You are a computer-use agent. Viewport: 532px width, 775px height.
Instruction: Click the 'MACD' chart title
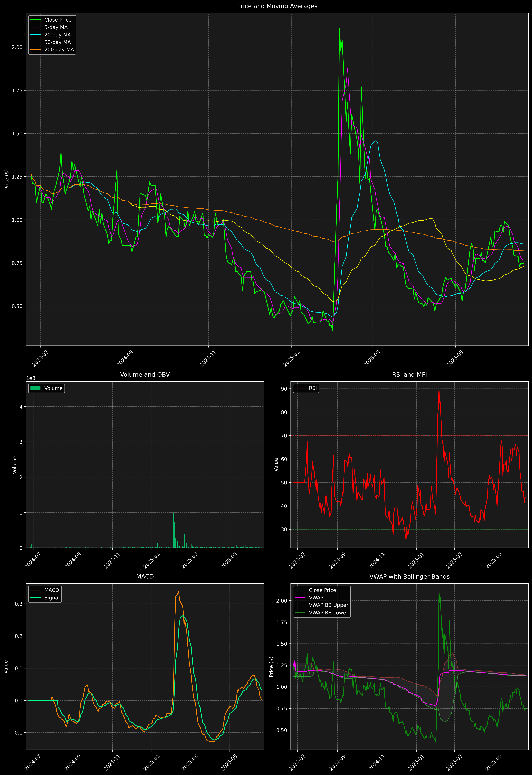point(145,577)
